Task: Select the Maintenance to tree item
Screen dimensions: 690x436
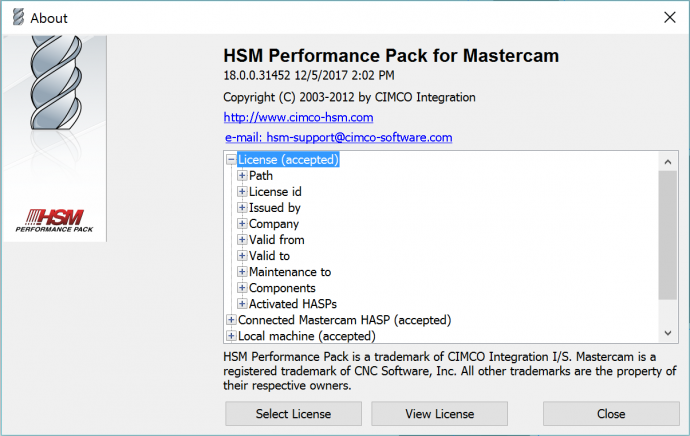Action: coord(290,272)
